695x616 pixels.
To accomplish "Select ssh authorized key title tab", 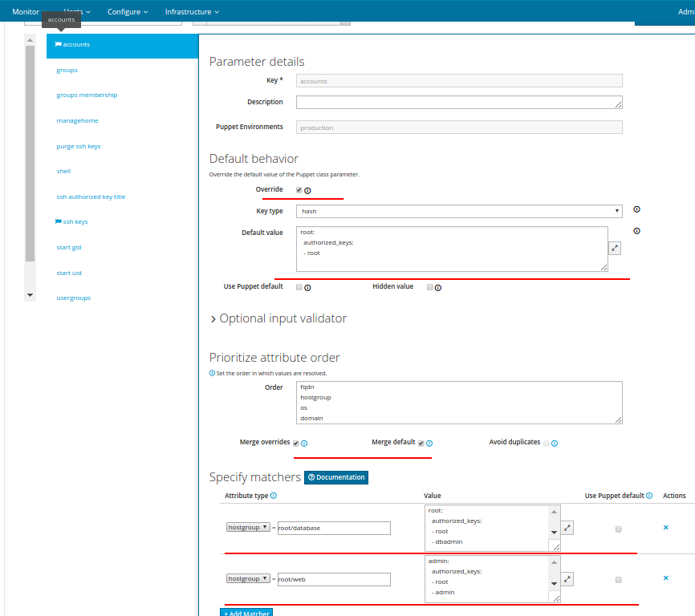I will [91, 197].
